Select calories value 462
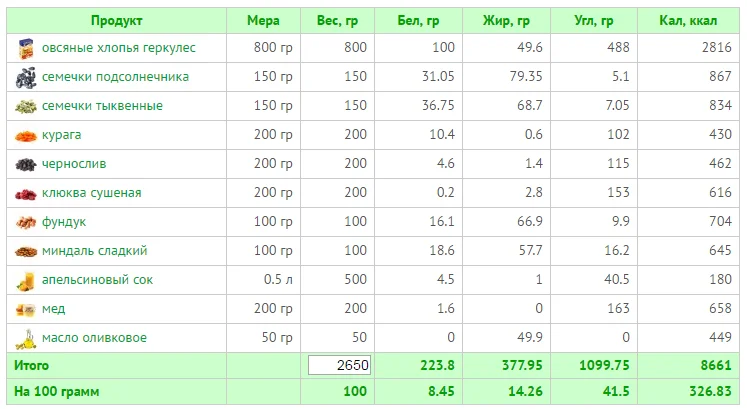Screen dimensions: 747x409 [x=720, y=163]
